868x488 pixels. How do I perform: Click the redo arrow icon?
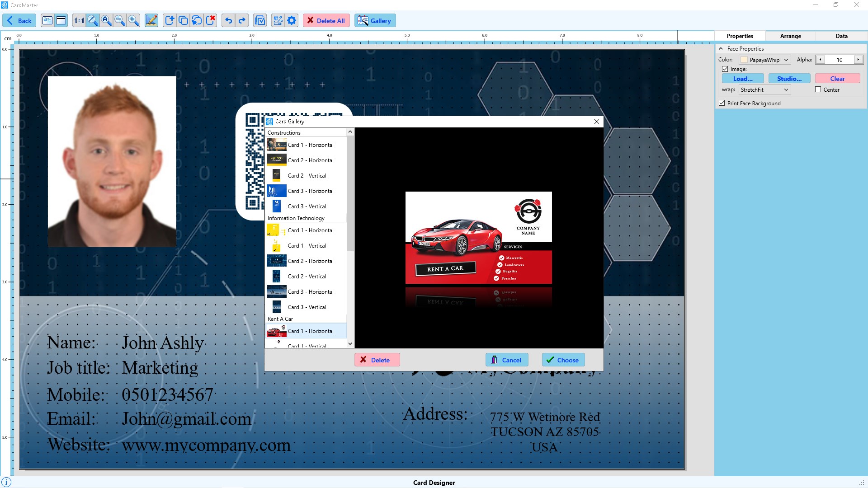242,20
